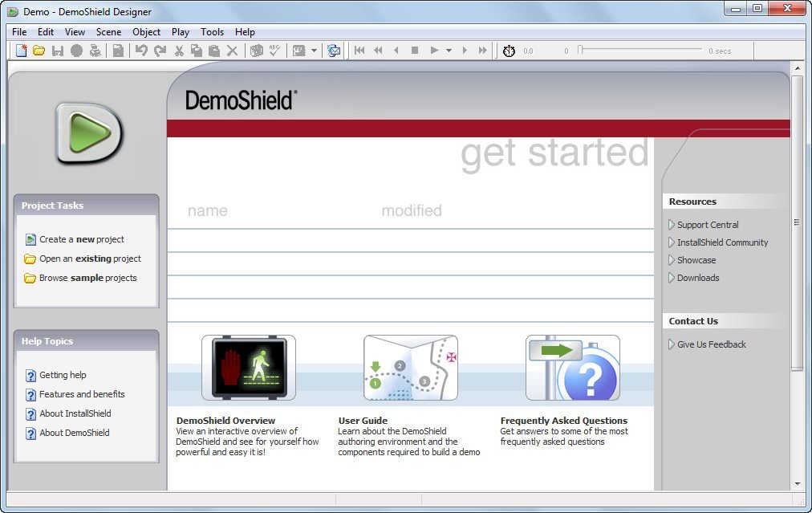Open the DemoShield Overview thumbnail
The width and height of the screenshot is (812, 513).
[x=249, y=368]
